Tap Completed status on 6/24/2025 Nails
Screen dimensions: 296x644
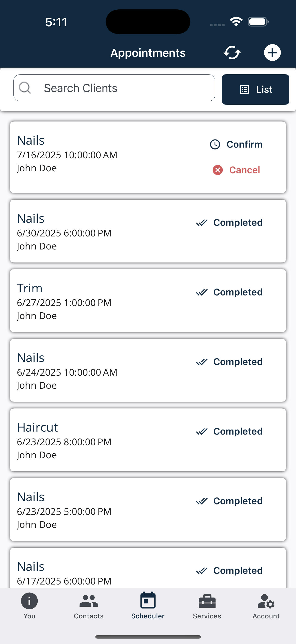click(x=238, y=362)
